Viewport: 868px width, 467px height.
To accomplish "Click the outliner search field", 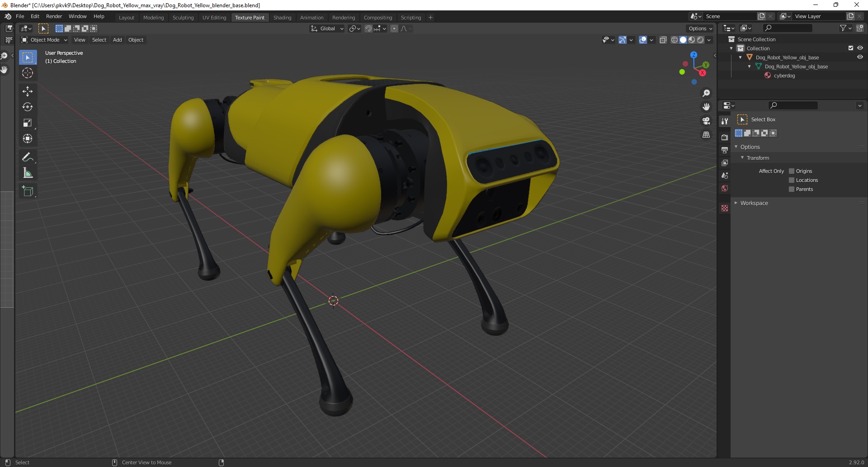I will click(x=787, y=28).
